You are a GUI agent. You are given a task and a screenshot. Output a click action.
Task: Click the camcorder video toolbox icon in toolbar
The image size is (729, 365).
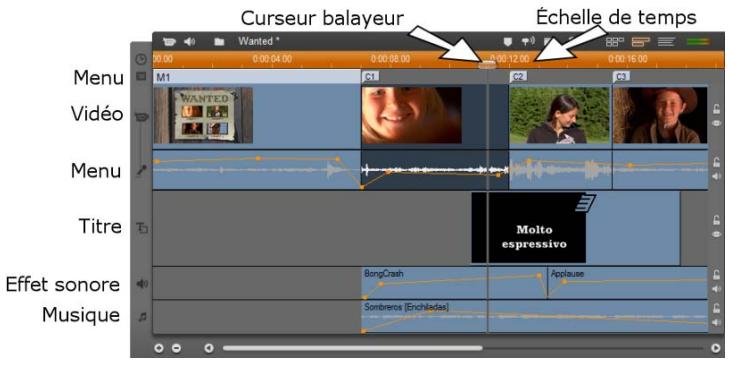(x=169, y=42)
